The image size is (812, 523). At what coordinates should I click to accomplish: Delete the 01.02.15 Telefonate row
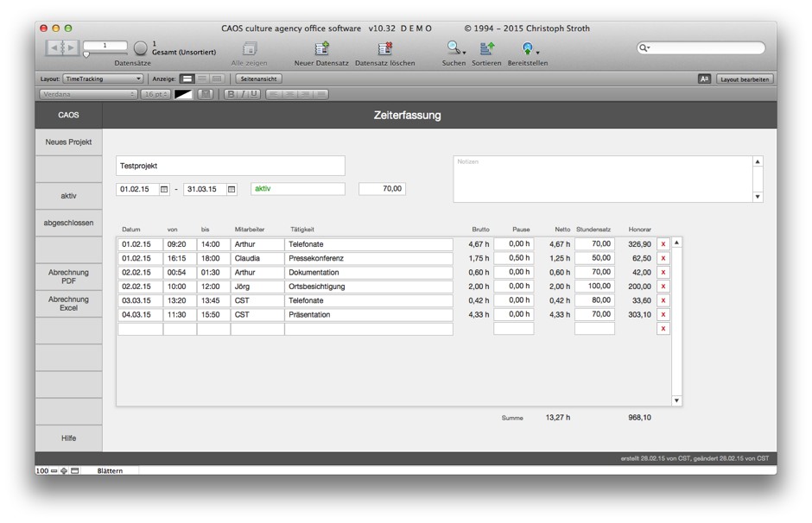663,244
